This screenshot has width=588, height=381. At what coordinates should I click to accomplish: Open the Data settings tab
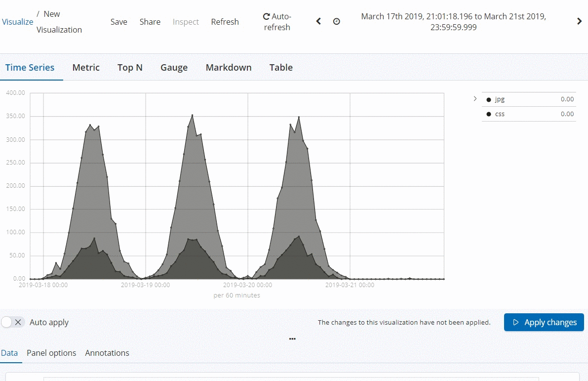point(9,353)
